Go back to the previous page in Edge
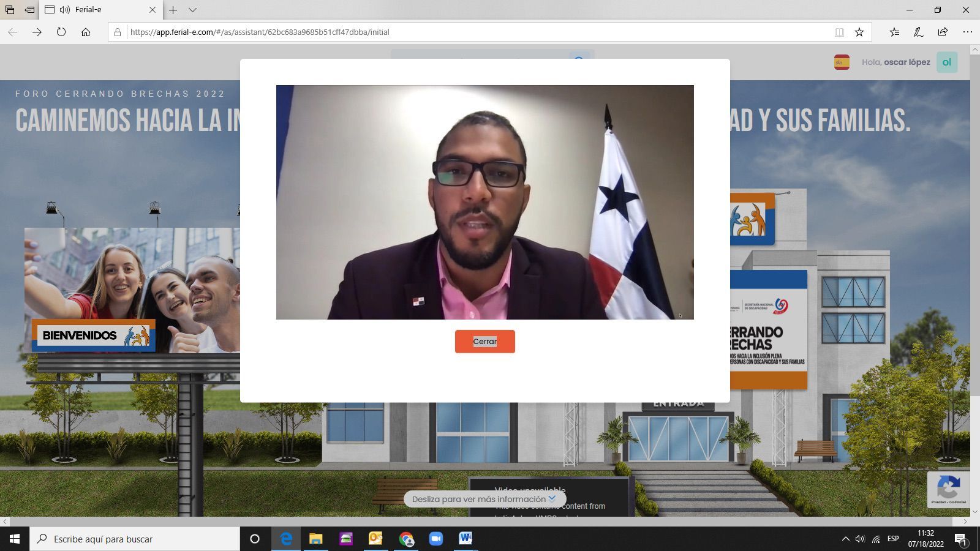The width and height of the screenshot is (980, 551). point(13,32)
